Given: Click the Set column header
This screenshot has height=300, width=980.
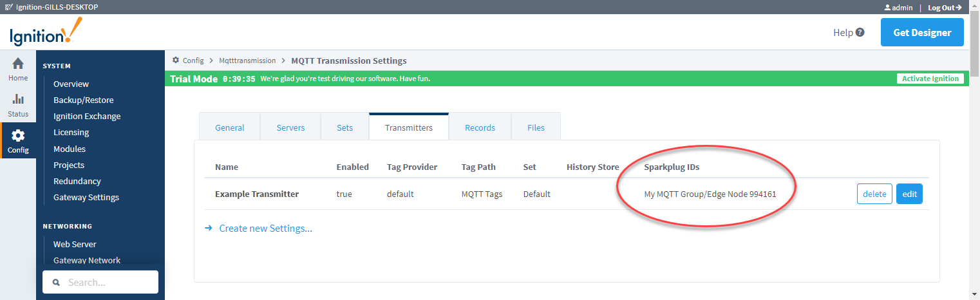Looking at the screenshot, I should click(530, 167).
